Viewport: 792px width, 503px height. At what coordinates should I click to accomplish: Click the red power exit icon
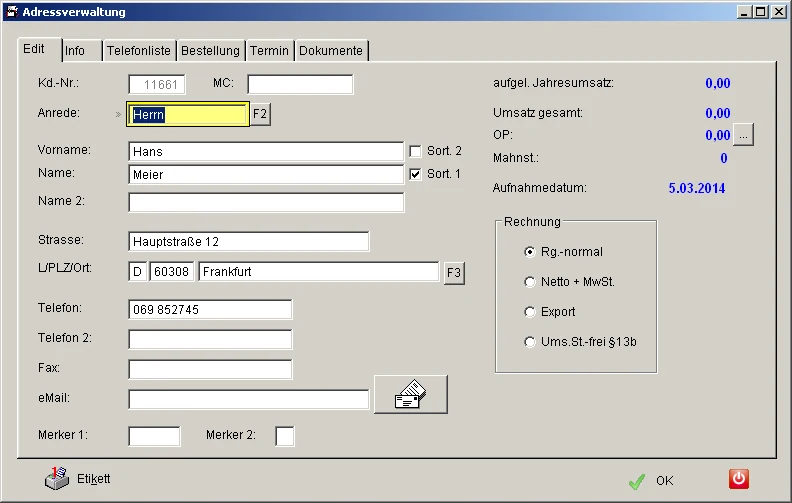click(738, 479)
